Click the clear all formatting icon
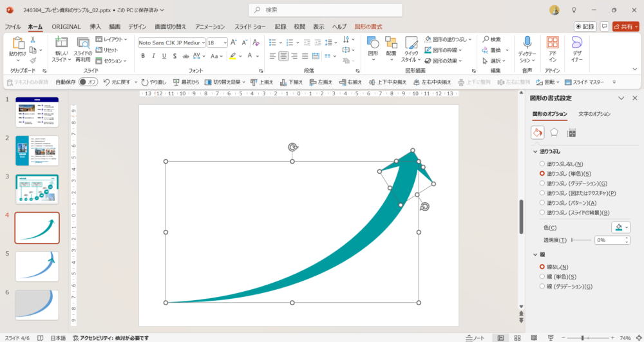The width and height of the screenshot is (644, 342). (255, 43)
